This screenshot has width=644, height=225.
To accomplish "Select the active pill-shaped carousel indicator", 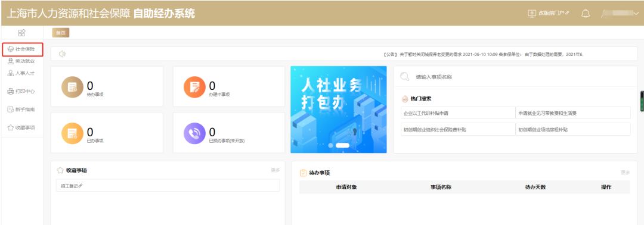I will point(342,145).
